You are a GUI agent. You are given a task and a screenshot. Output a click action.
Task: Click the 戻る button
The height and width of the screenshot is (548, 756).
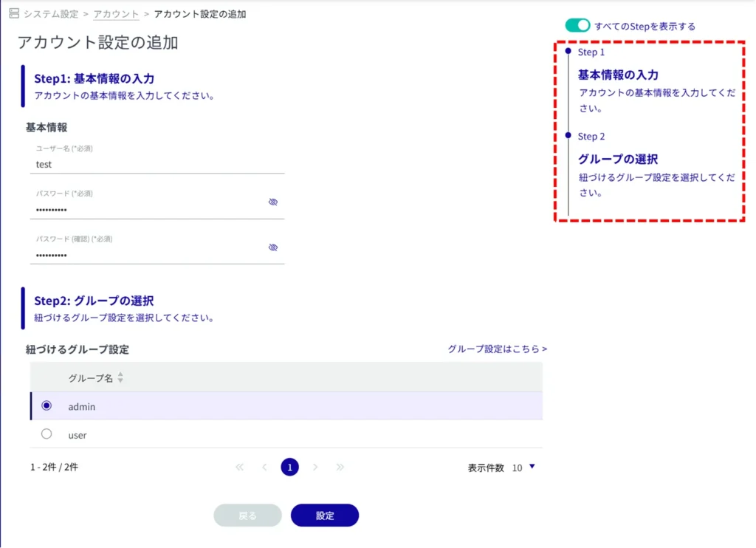[247, 516]
